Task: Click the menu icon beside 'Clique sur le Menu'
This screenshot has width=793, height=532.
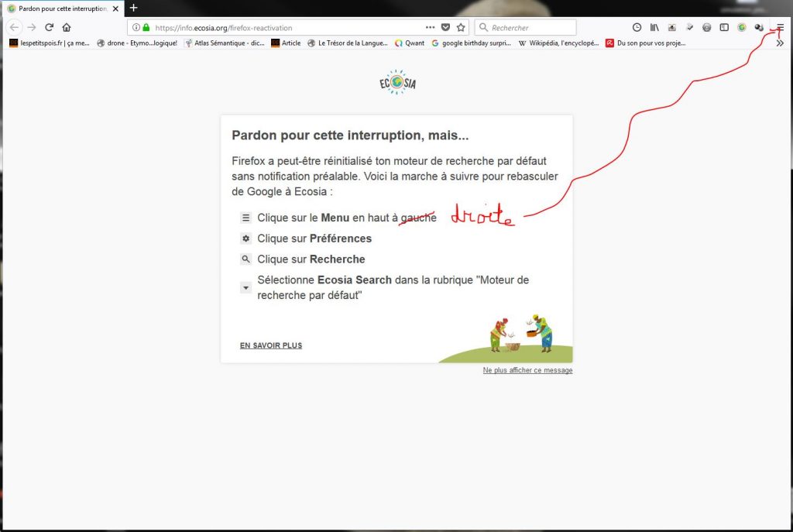Action: click(x=245, y=218)
